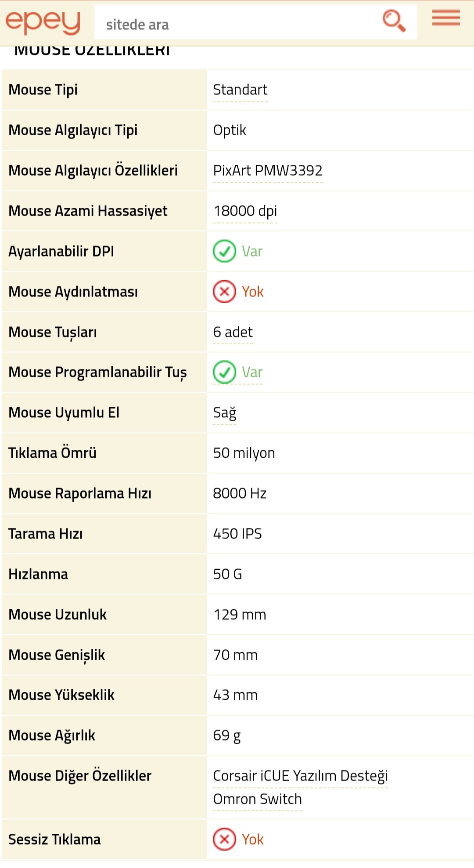Screen dimensions: 474x868
Task: Click the epey logo
Action: click(x=43, y=22)
